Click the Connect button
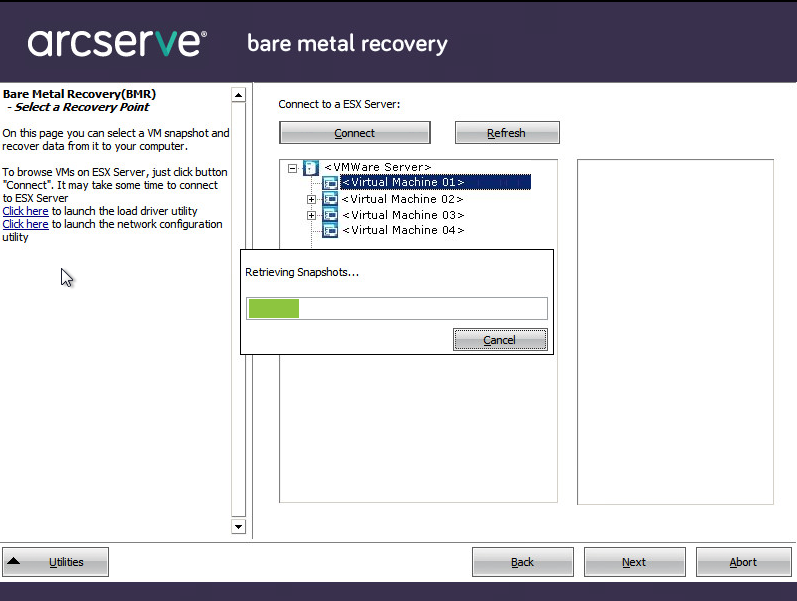 tap(355, 133)
